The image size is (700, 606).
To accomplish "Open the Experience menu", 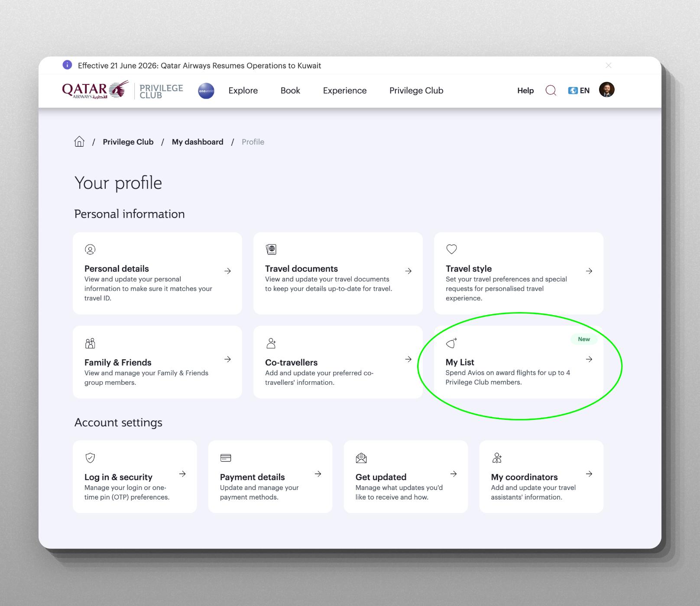I will click(x=345, y=90).
